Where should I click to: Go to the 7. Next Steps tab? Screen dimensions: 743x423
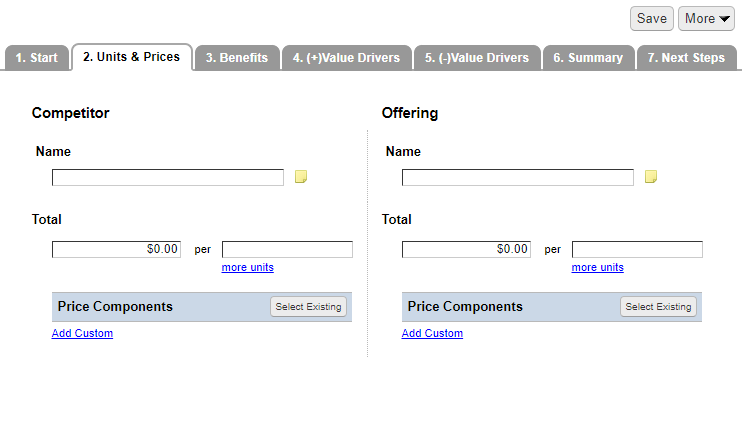click(686, 58)
